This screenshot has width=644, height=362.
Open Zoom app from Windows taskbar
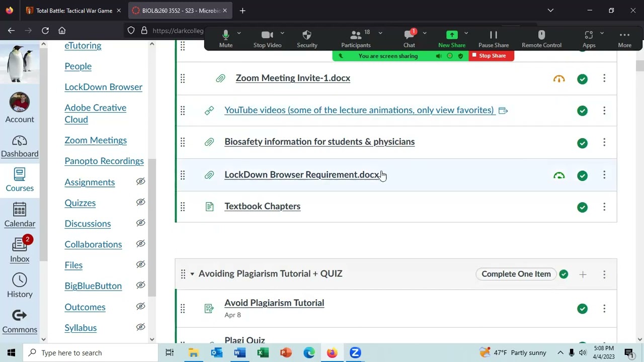355,353
